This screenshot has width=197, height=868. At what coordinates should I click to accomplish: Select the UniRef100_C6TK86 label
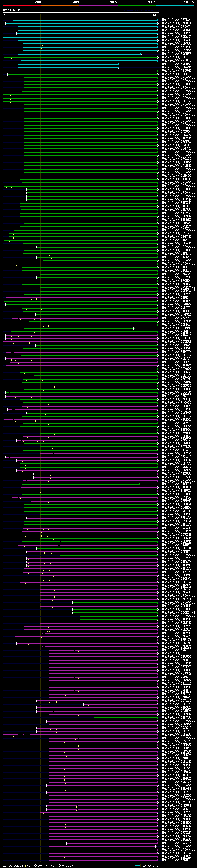177,664
